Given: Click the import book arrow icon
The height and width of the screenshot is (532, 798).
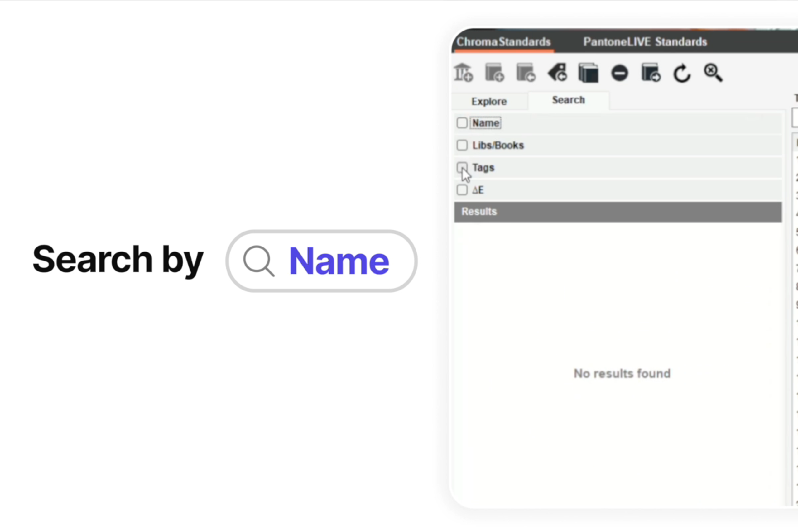Looking at the screenshot, I should coord(526,73).
